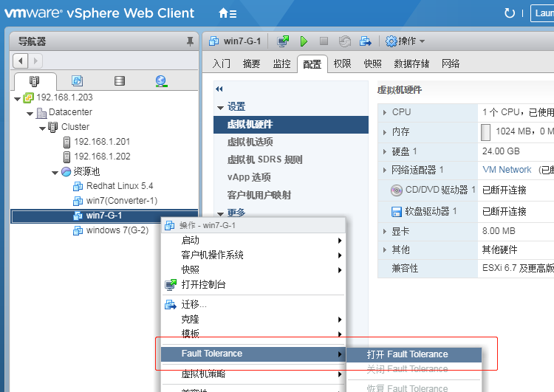Power on VM with green play icon
This screenshot has height=392, width=554.
pos(304,41)
